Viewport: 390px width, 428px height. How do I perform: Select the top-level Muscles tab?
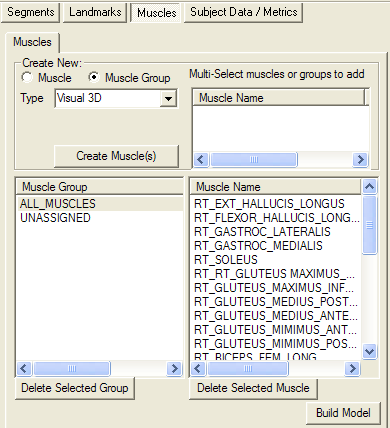(x=156, y=13)
